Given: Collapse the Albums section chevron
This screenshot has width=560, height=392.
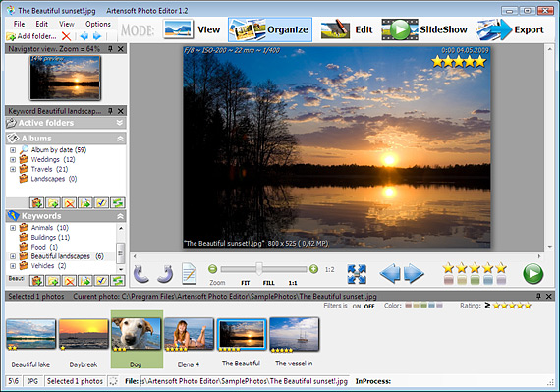Looking at the screenshot, I should pyautogui.click(x=120, y=139).
